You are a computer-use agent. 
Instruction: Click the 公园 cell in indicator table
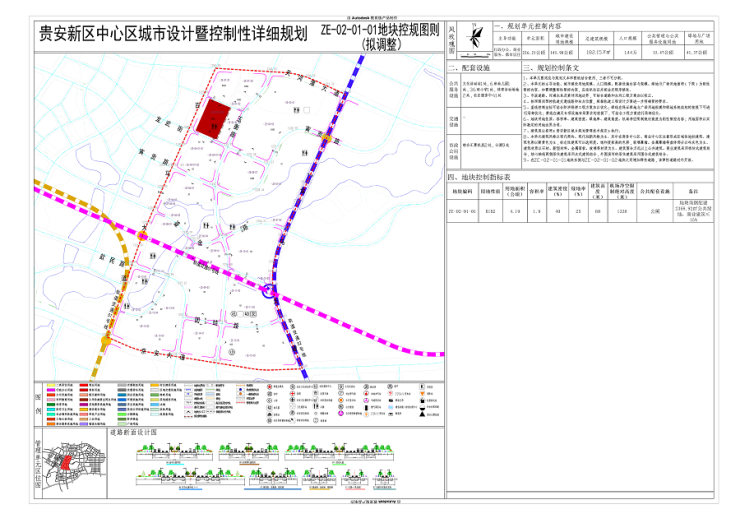point(655,211)
